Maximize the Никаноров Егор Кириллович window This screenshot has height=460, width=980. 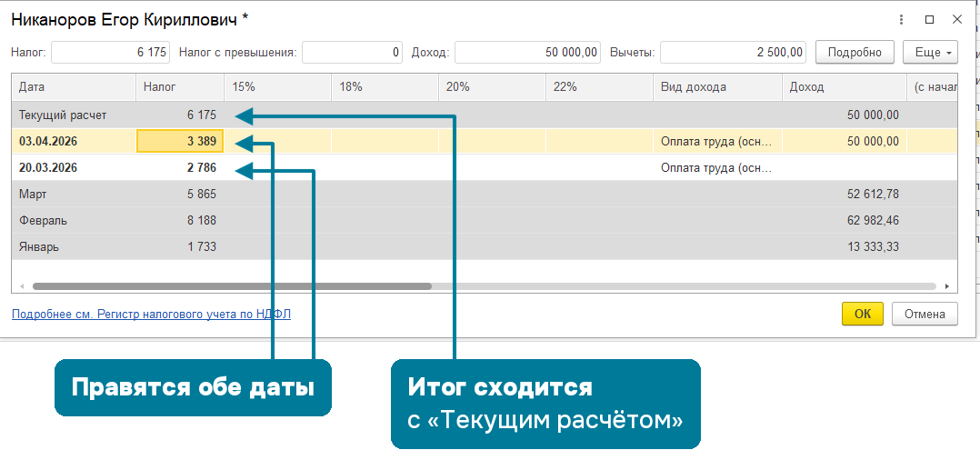(x=929, y=19)
